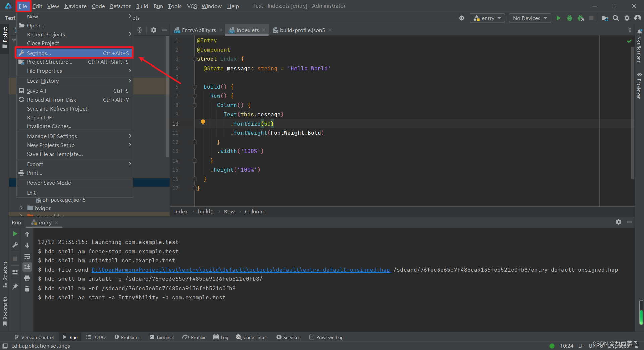Click the project tree vertical scrollbar
Image resolution: width=644 pixels, height=350 pixels.
coord(167,96)
